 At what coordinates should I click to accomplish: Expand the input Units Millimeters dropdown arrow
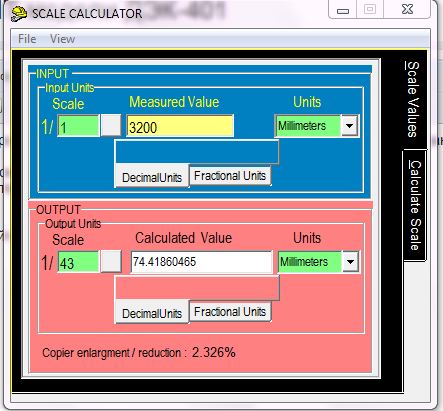coord(350,126)
